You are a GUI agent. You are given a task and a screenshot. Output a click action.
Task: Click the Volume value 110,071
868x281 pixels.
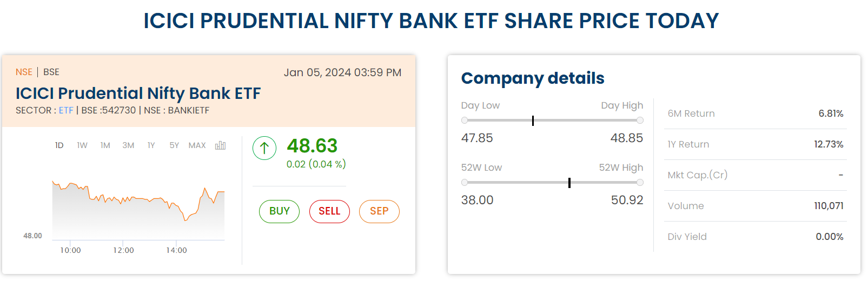point(829,206)
